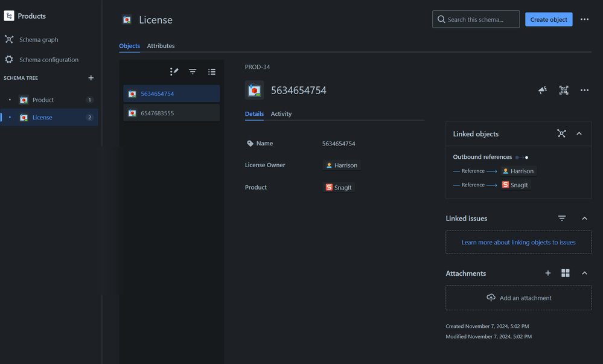Switch to the Objects tab
This screenshot has width=603, height=364.
(129, 46)
